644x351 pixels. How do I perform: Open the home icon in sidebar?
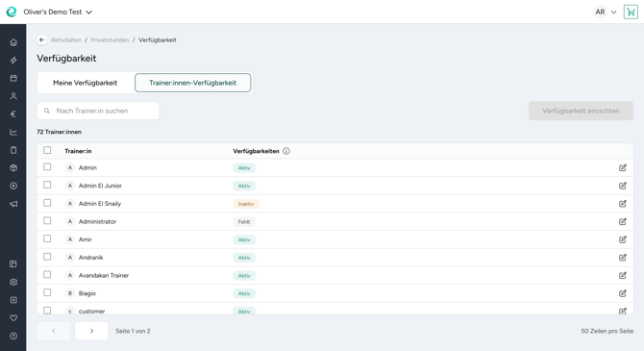(x=13, y=42)
